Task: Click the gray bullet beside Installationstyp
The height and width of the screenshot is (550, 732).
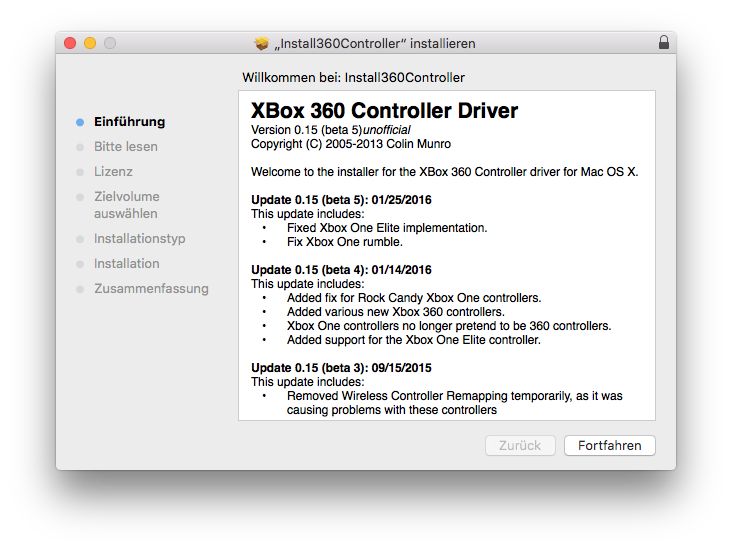Action: pyautogui.click(x=80, y=239)
